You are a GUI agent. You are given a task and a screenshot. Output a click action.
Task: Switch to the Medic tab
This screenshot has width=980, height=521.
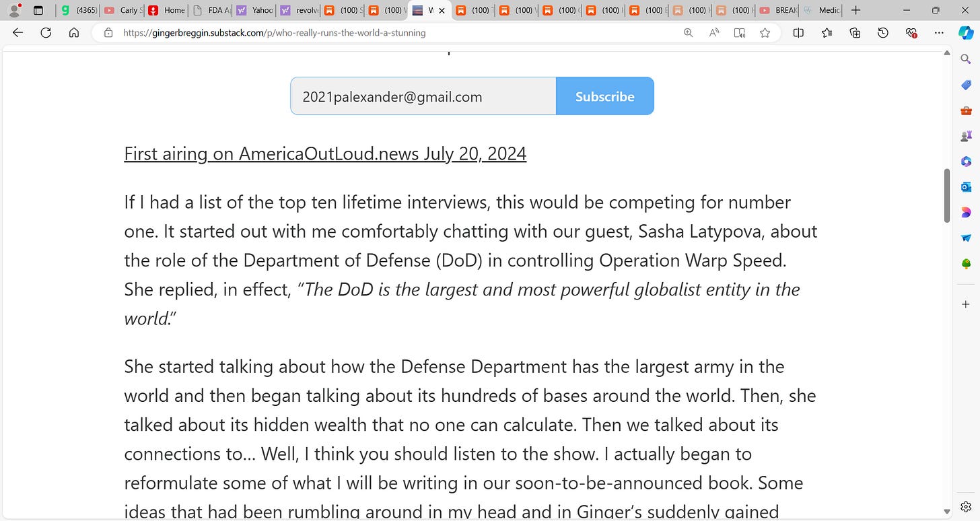[x=821, y=10]
